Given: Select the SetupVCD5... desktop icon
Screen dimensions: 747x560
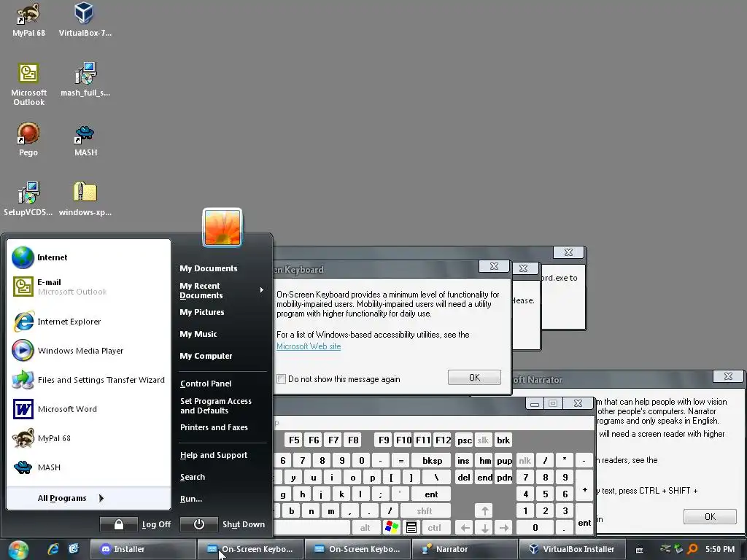Looking at the screenshot, I should click(x=28, y=199).
